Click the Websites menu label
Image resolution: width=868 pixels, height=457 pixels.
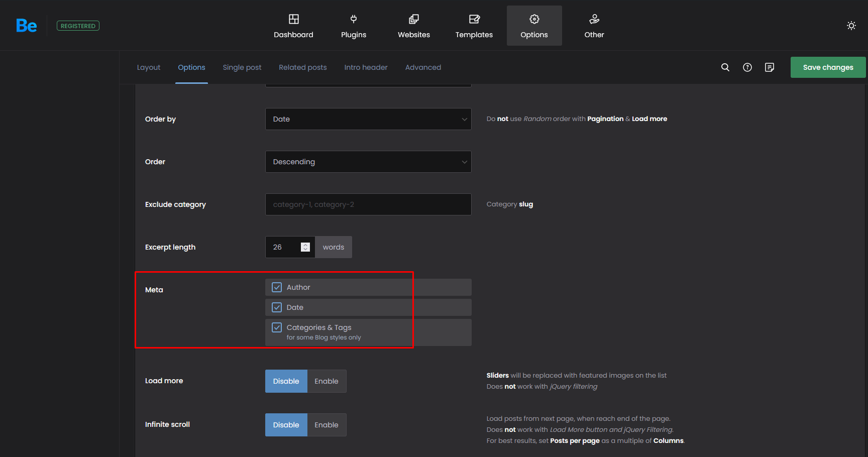(414, 35)
